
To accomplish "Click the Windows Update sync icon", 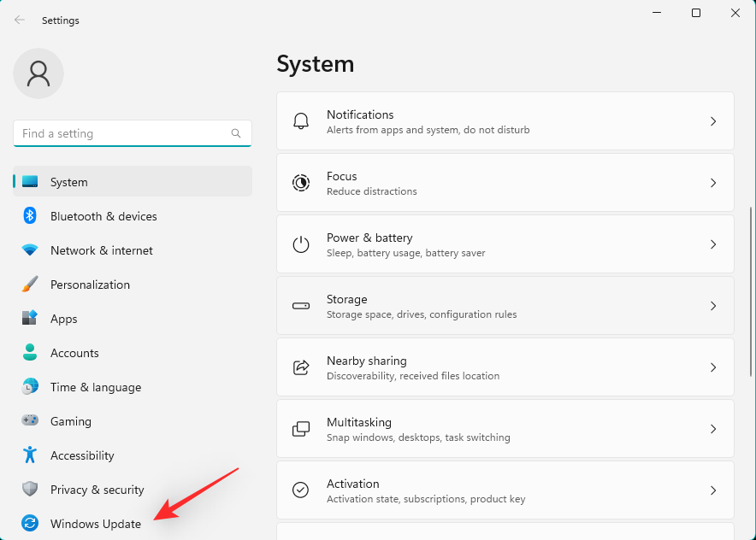I will [30, 524].
